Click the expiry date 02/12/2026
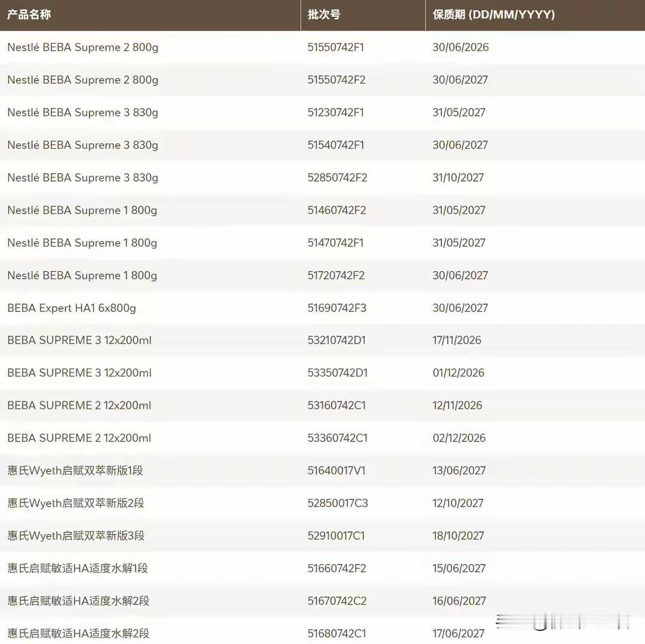 [459, 438]
